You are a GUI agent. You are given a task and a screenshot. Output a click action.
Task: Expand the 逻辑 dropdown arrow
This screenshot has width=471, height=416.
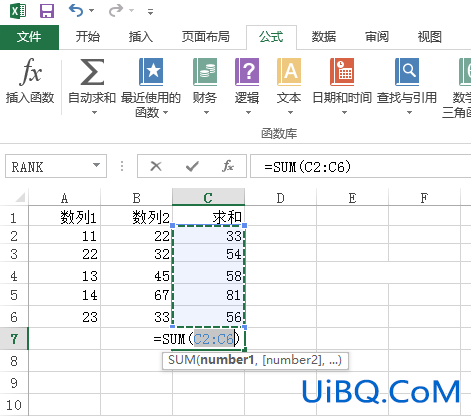click(x=248, y=113)
